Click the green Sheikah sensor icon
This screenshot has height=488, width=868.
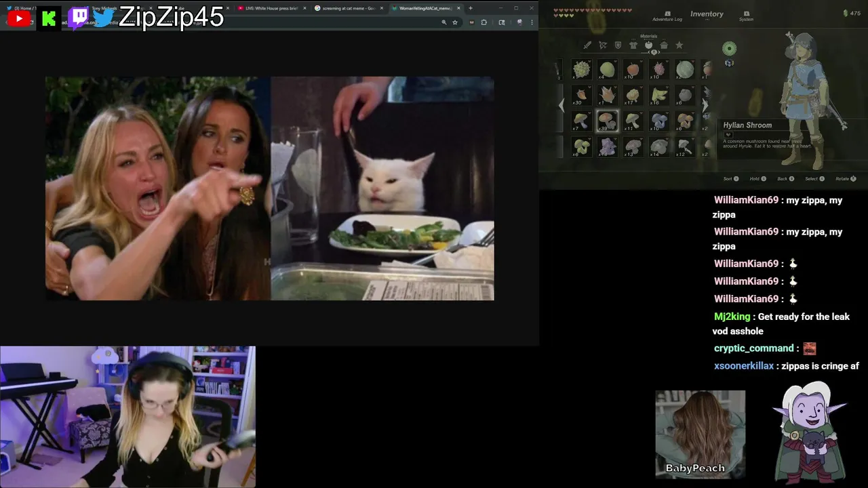[x=729, y=48]
